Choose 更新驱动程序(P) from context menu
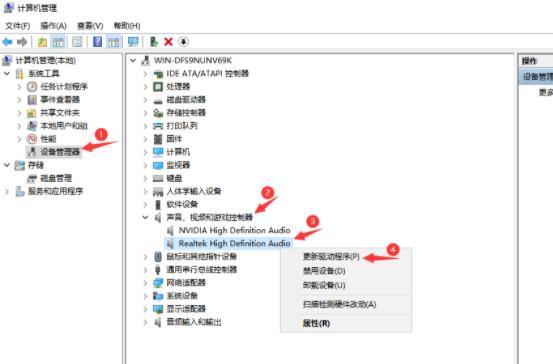Image resolution: width=553 pixels, height=364 pixels. click(331, 257)
